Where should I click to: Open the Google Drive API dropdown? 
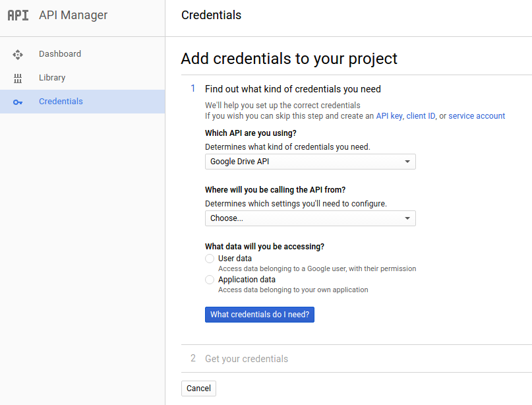click(310, 162)
